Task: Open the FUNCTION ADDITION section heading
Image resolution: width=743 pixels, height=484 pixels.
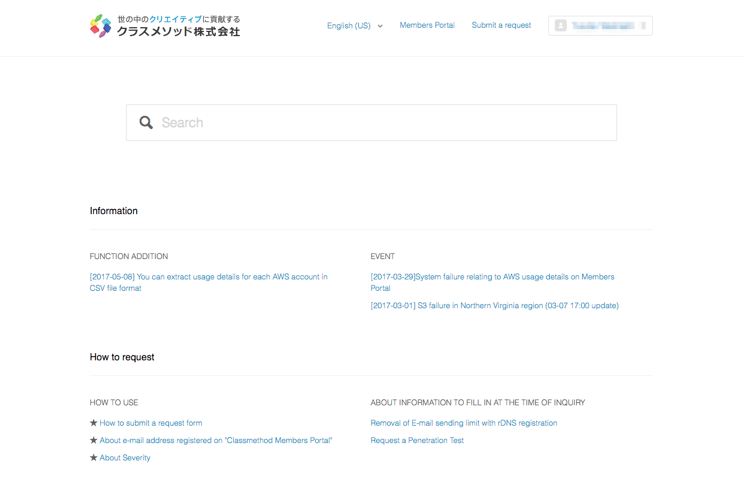Action: (129, 257)
